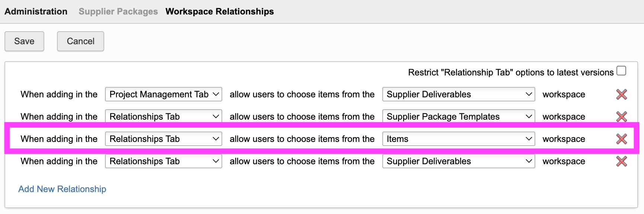This screenshot has height=214, width=644.
Task: Open the Supplier Package Templates workspace dropdown
Action: 458,117
